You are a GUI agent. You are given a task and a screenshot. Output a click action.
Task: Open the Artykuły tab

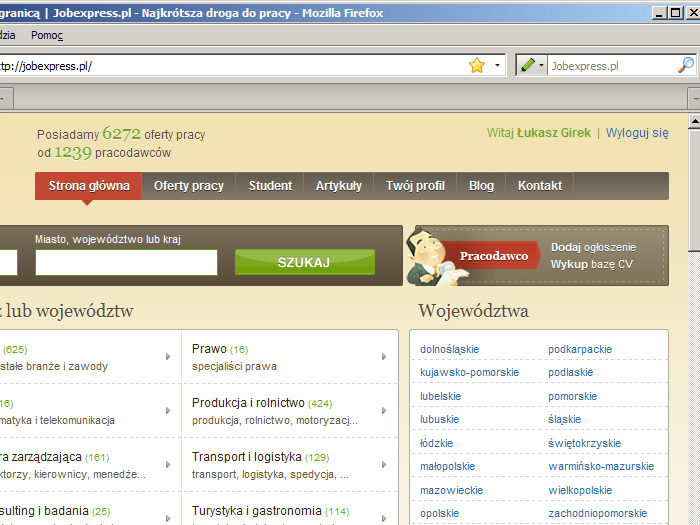[338, 186]
